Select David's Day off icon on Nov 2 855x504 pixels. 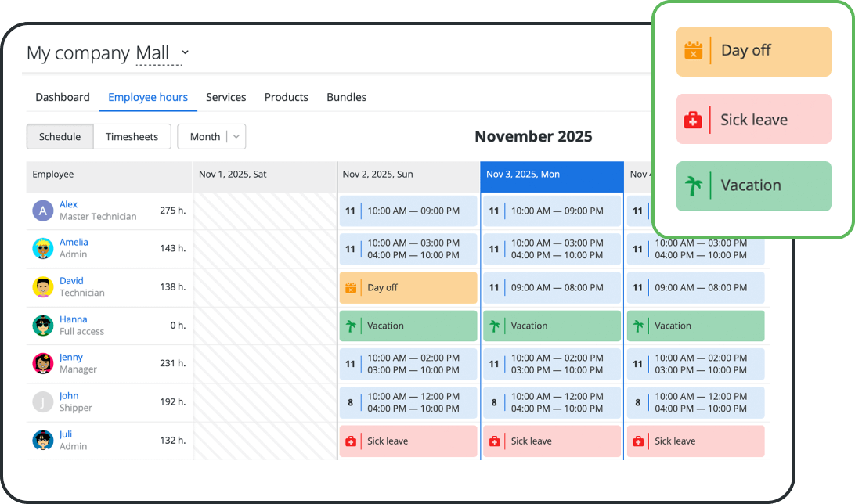click(x=351, y=287)
